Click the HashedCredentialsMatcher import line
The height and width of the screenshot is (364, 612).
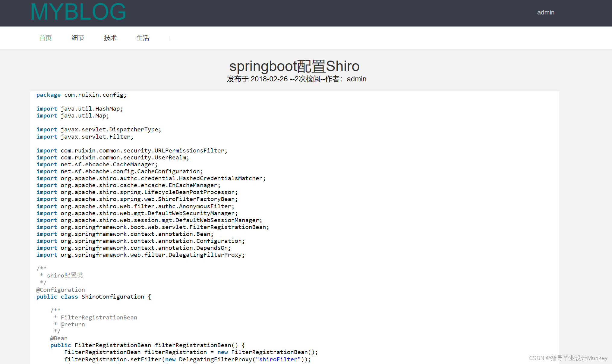pyautogui.click(x=151, y=178)
